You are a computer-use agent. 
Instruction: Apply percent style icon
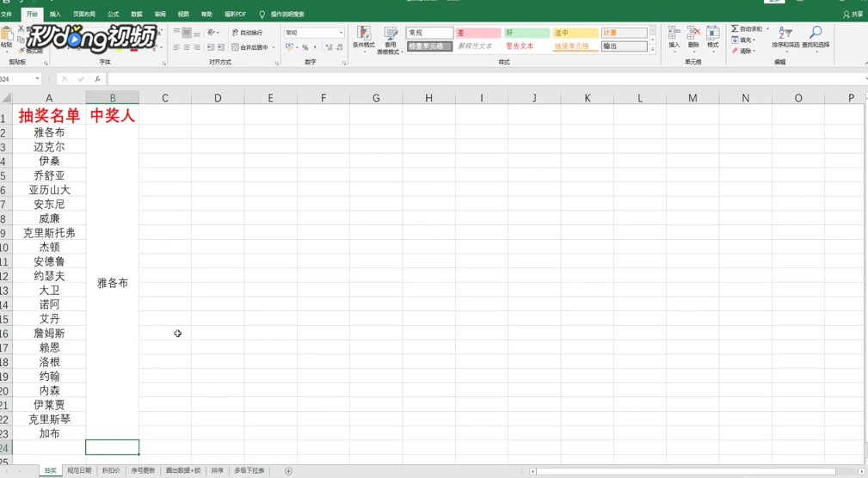pyautogui.click(x=305, y=47)
